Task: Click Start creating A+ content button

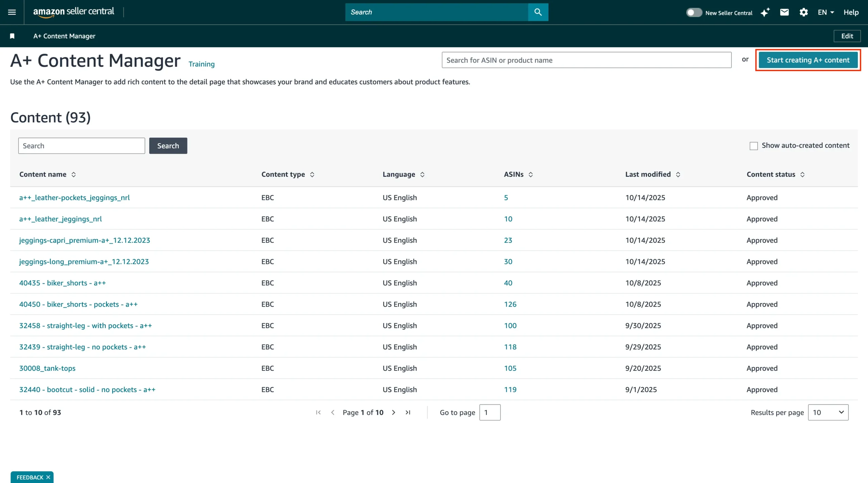Action: pyautogui.click(x=808, y=60)
